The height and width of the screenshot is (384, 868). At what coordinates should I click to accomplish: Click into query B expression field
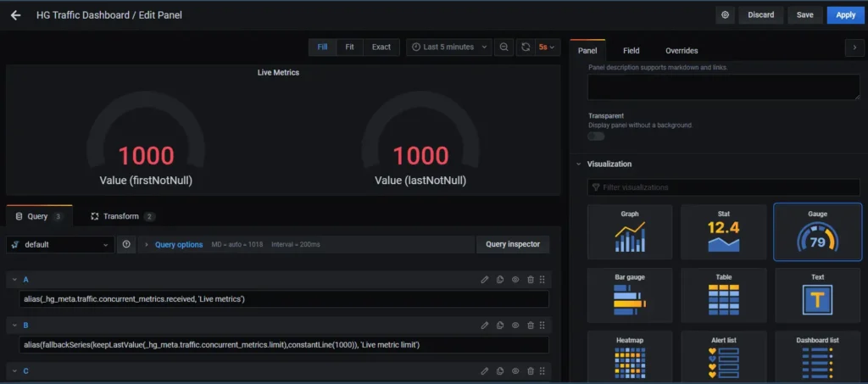[284, 345]
